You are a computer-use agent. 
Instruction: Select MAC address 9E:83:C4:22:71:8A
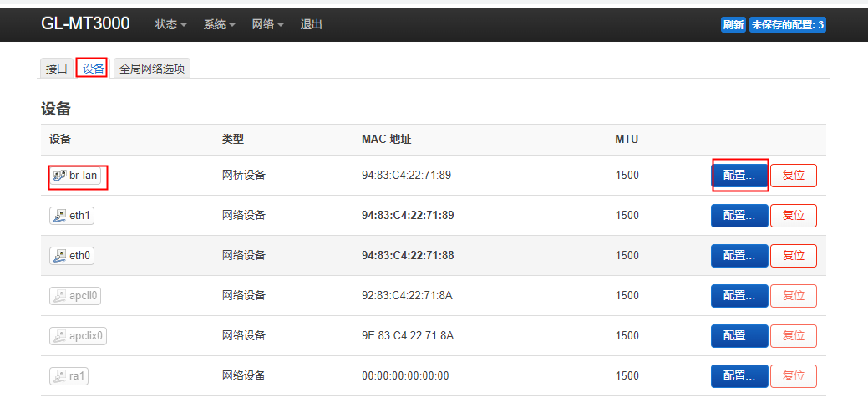[408, 336]
